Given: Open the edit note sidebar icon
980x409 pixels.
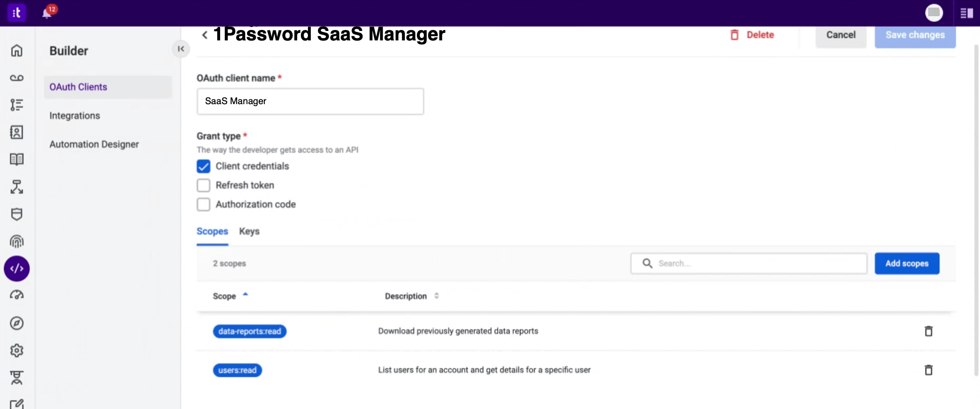Looking at the screenshot, I should pyautogui.click(x=17, y=404).
